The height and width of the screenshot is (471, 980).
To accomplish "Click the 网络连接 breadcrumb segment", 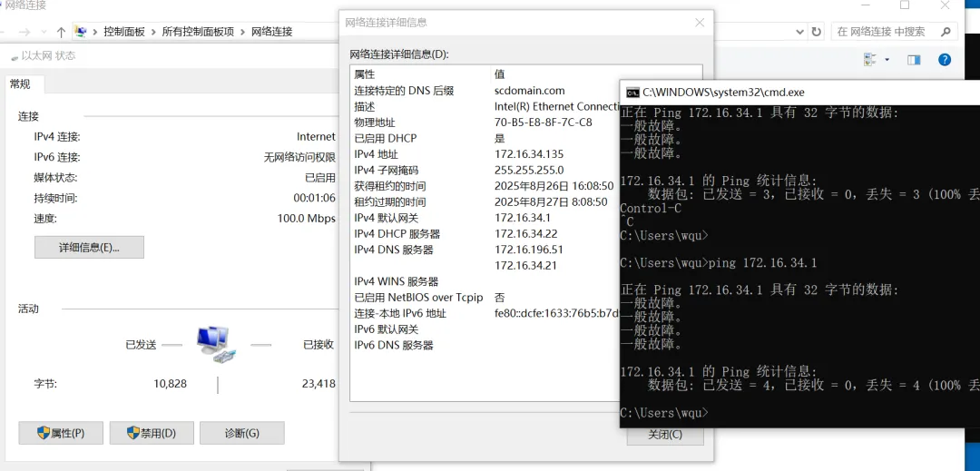I will pos(272,31).
